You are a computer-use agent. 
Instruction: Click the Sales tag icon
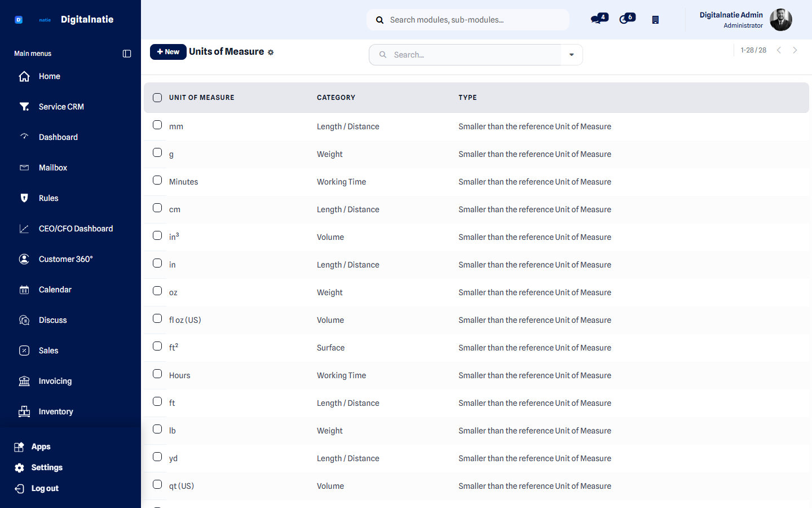(x=24, y=351)
